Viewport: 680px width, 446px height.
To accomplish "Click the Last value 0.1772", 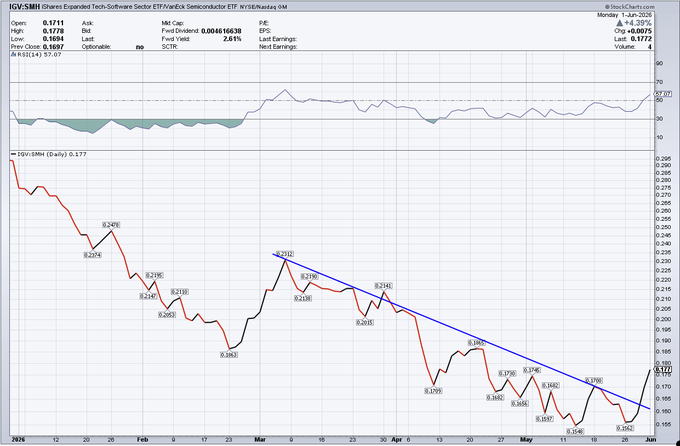I will tap(642, 39).
